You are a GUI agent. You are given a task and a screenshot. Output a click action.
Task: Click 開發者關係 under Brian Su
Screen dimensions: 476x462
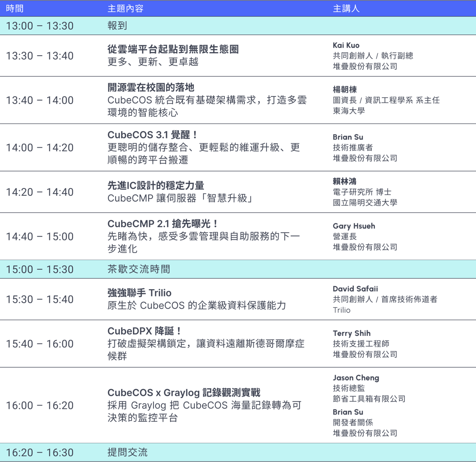353,422
